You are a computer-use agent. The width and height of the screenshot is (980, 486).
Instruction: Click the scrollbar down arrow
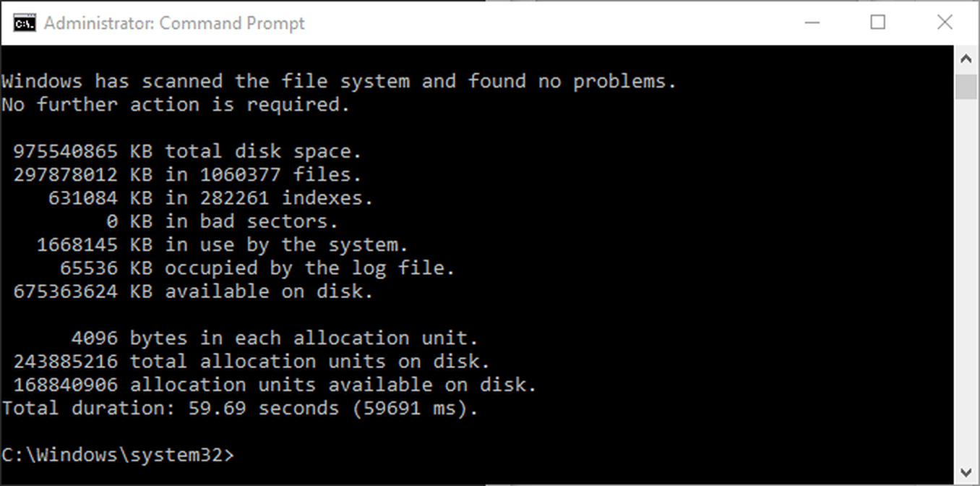click(966, 473)
